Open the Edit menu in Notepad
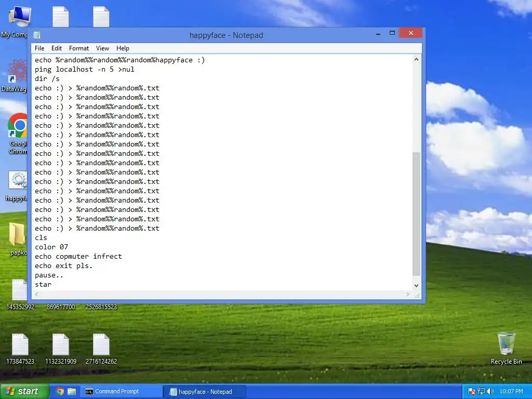The width and height of the screenshot is (532, 399). point(56,48)
